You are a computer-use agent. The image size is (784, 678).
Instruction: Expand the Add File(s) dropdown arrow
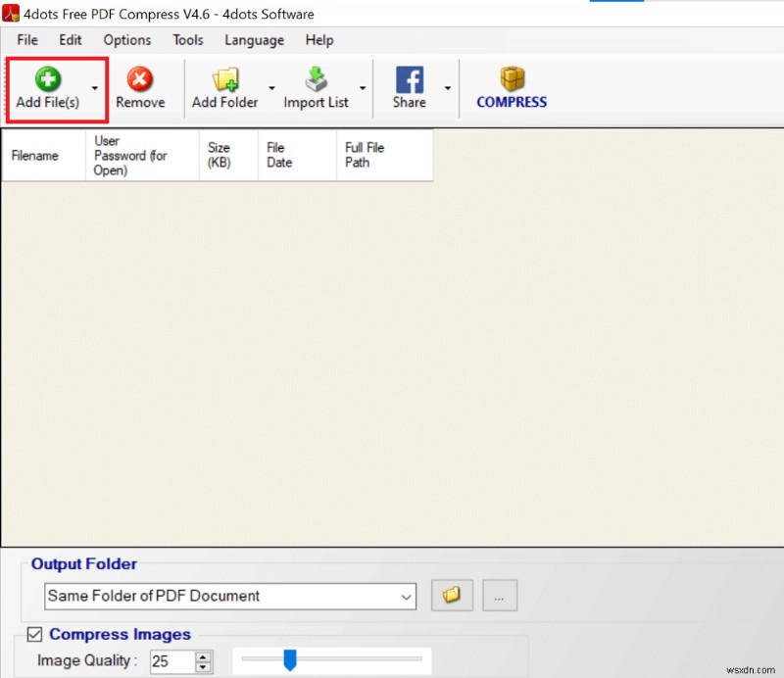pos(95,87)
